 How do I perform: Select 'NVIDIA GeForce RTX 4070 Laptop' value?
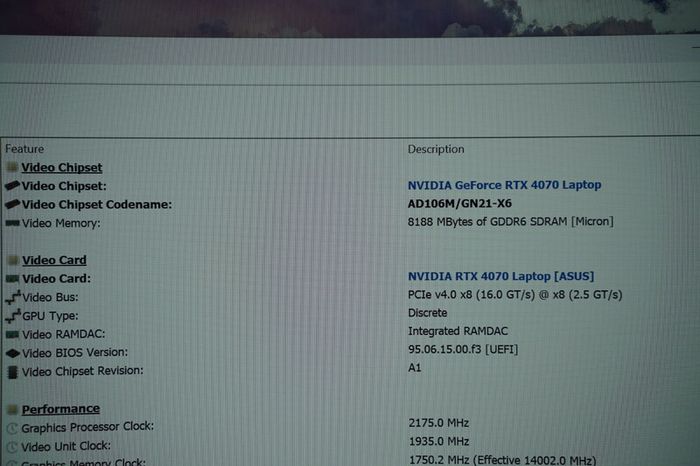(x=504, y=185)
